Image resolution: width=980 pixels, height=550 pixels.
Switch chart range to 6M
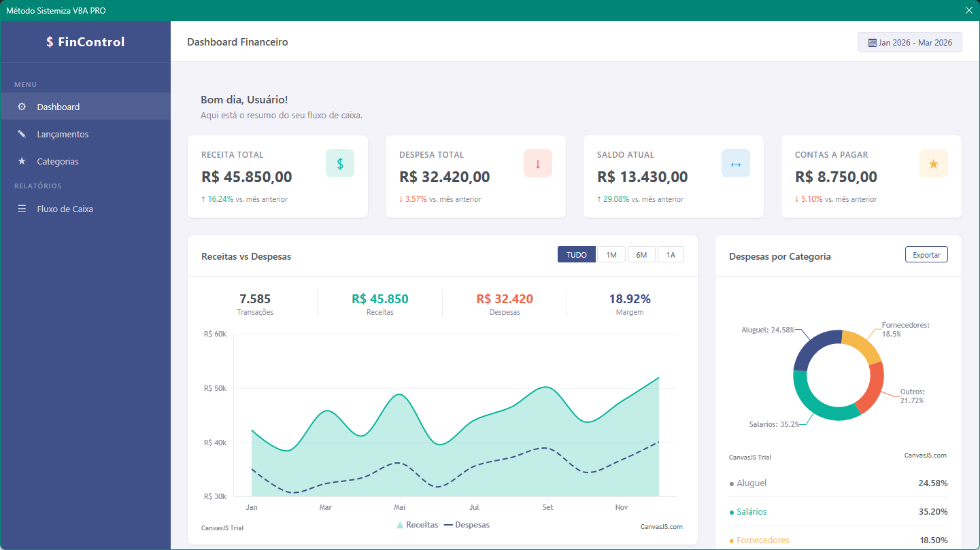(641, 254)
